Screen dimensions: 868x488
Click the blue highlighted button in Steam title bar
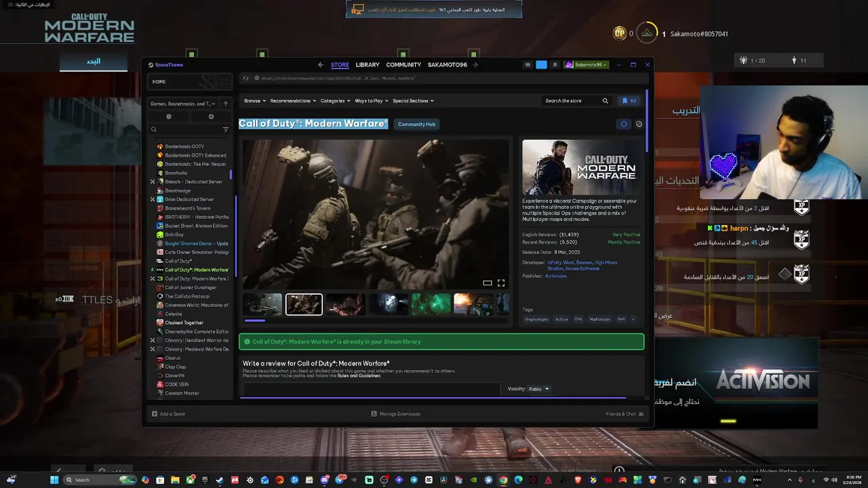(541, 65)
